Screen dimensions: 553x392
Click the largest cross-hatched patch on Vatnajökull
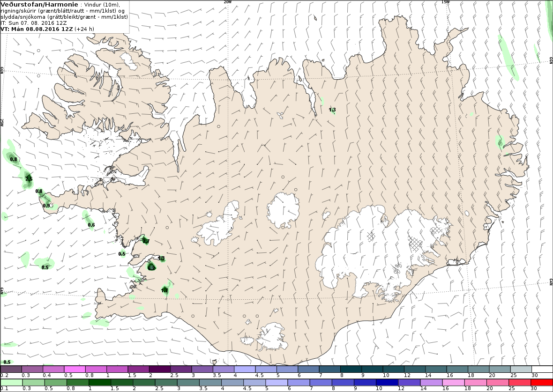tap(415, 244)
